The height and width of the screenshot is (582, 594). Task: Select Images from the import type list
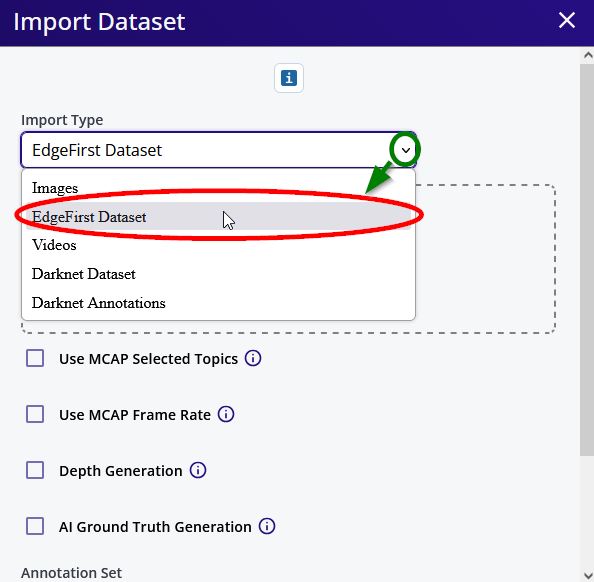click(218, 188)
